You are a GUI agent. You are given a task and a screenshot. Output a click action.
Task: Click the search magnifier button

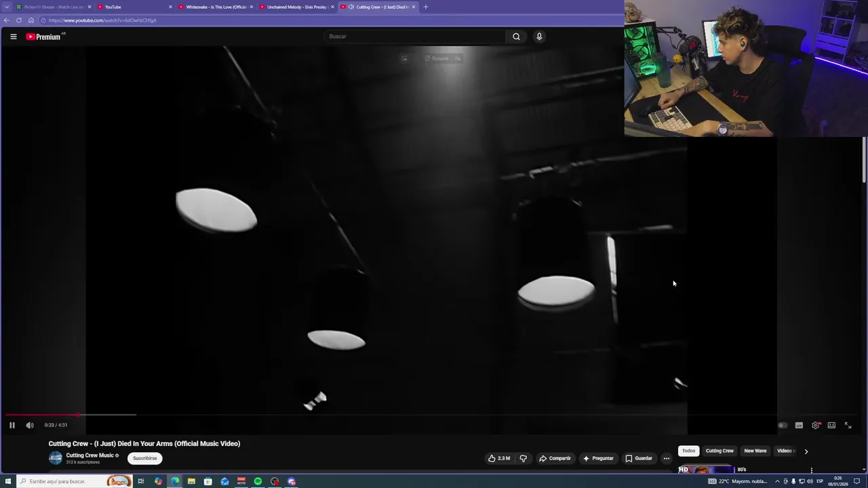coord(516,37)
